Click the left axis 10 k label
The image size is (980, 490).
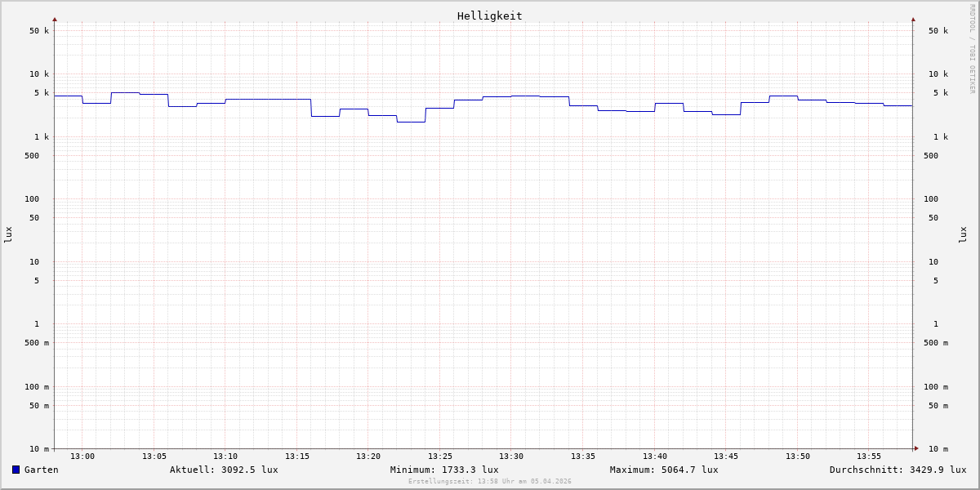[39, 73]
